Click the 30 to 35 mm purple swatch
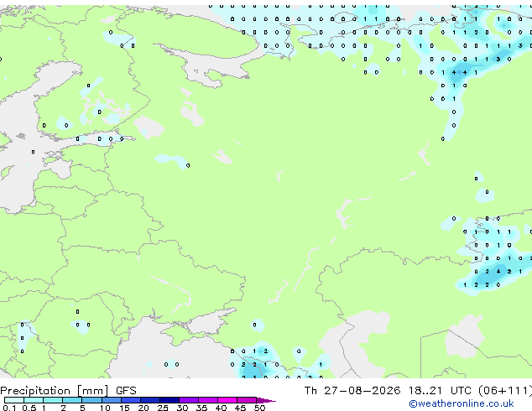The width and height of the screenshot is (532, 411). (189, 400)
